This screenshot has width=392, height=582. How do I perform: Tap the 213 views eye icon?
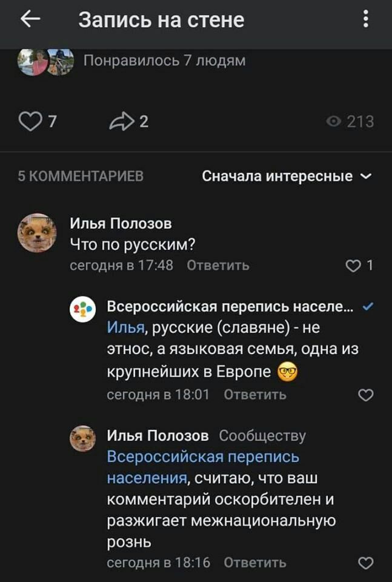(x=333, y=122)
